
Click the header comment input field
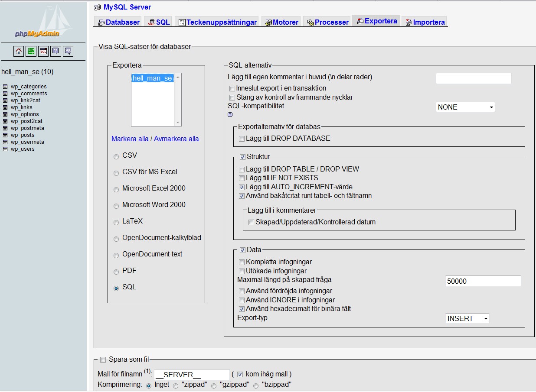(x=474, y=78)
